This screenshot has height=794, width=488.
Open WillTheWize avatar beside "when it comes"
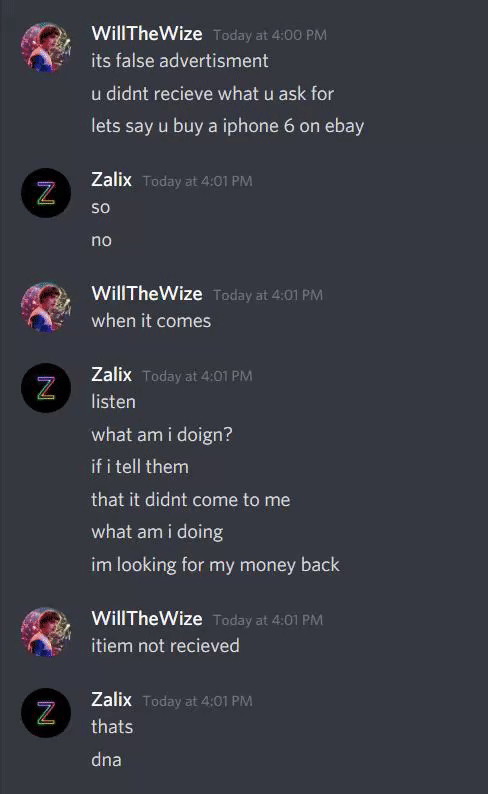pyautogui.click(x=46, y=307)
